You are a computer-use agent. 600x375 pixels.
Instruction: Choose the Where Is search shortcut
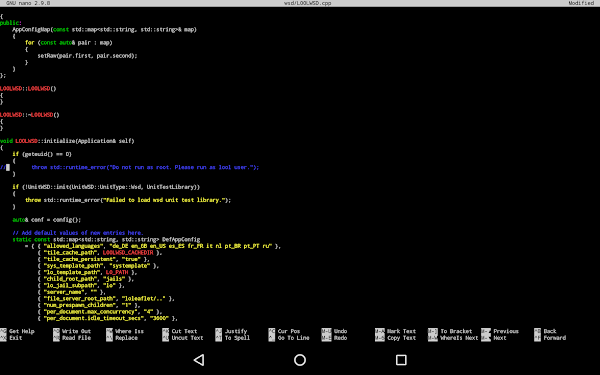point(129,331)
